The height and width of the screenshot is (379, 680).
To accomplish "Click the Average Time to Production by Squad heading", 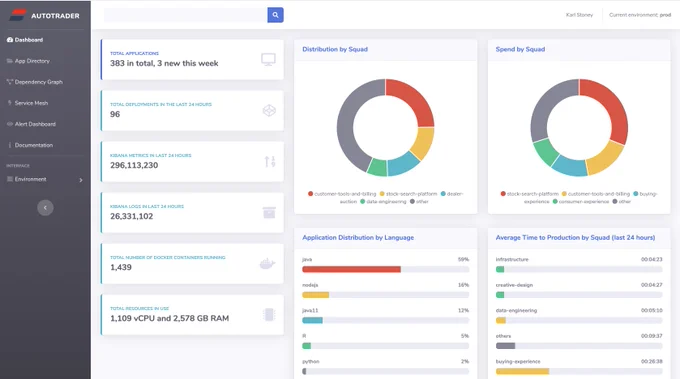I will [575, 238].
